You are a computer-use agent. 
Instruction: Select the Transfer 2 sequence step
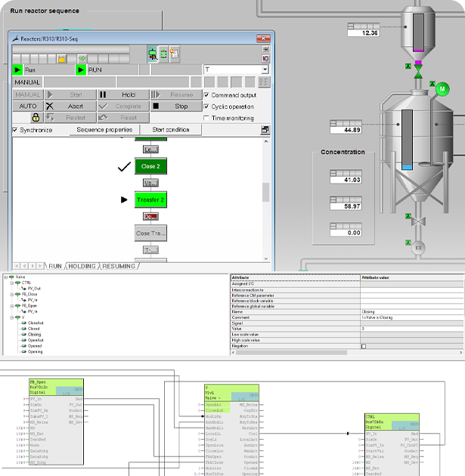pos(150,199)
